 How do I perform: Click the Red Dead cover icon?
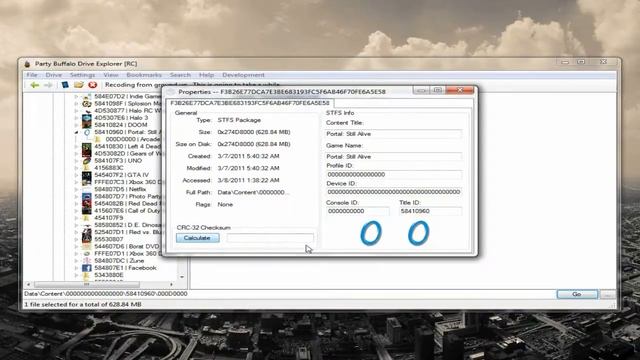tap(87, 204)
